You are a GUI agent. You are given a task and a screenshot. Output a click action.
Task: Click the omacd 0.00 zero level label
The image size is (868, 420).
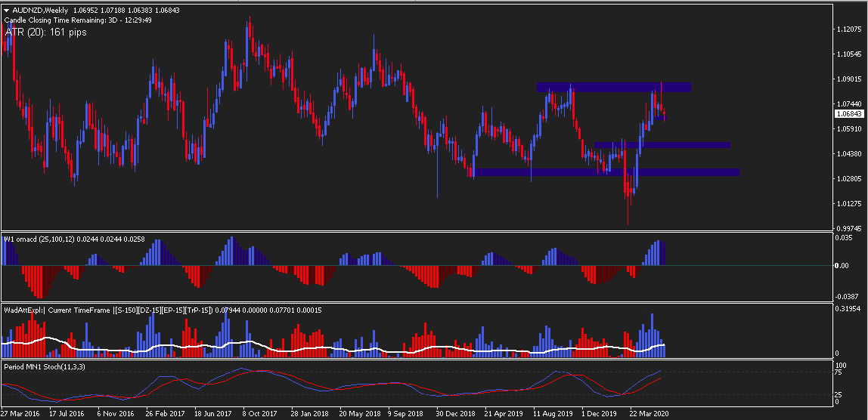point(842,266)
